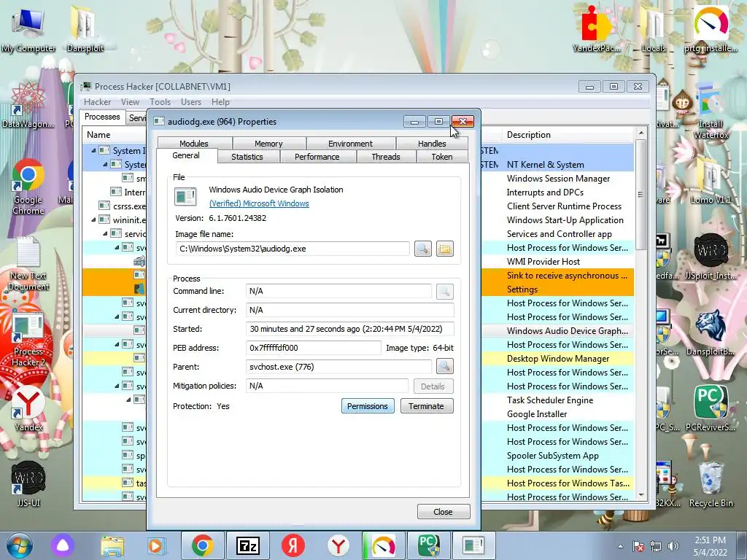Image resolution: width=747 pixels, height=560 pixels.
Task: Open the Modules tab
Action: (x=194, y=144)
